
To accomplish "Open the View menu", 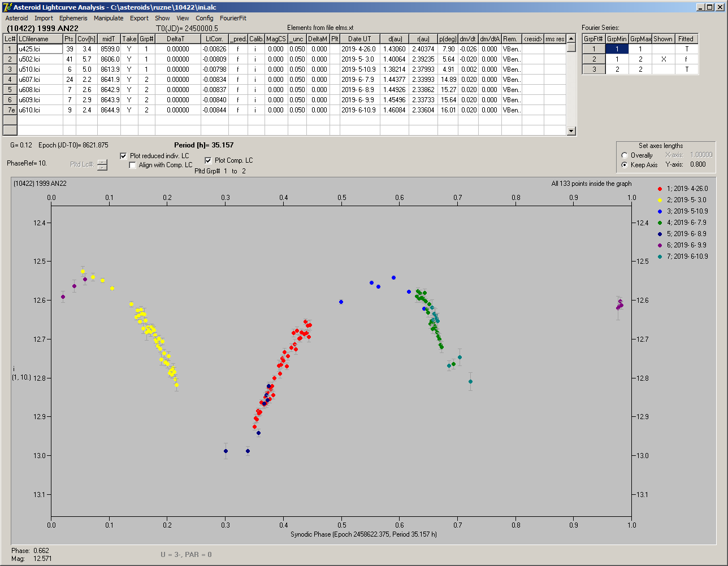I will point(183,18).
